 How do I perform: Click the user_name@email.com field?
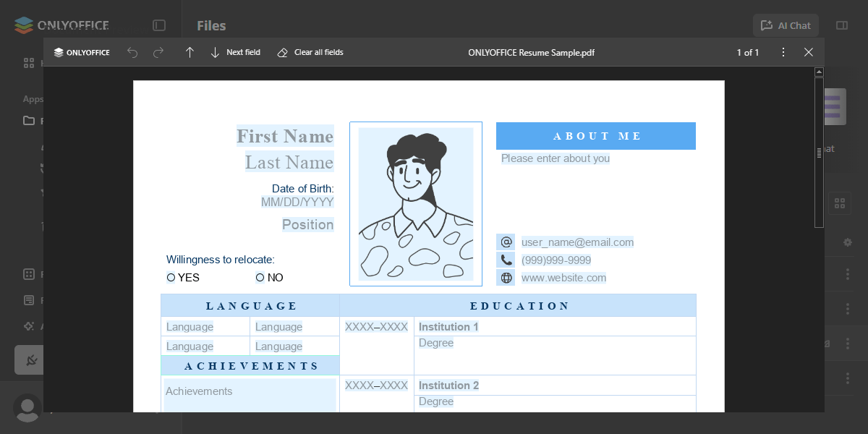[577, 242]
